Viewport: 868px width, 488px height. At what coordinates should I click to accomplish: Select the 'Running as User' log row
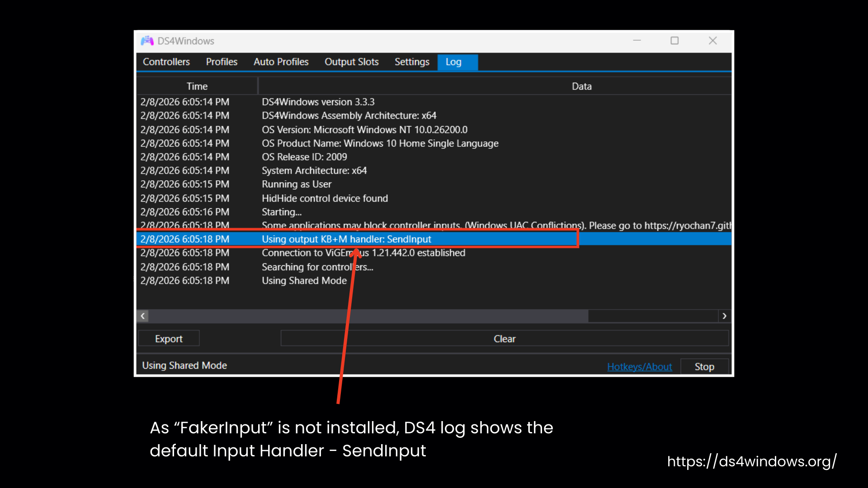pyautogui.click(x=434, y=184)
